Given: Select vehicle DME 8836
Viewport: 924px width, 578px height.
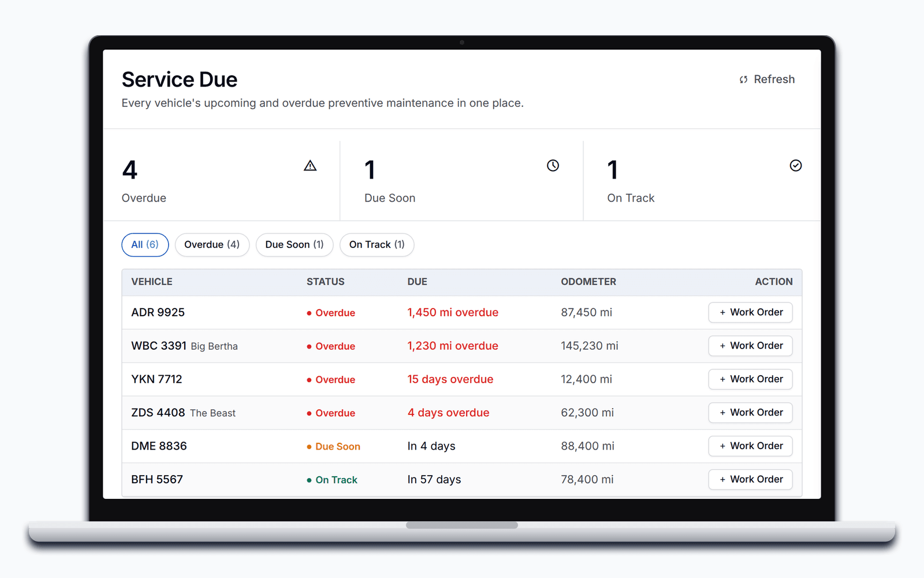Looking at the screenshot, I should pos(159,446).
